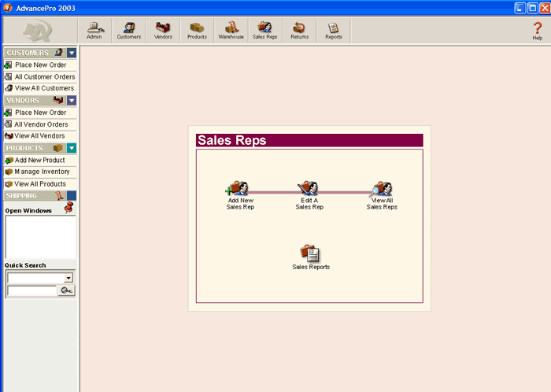Image resolution: width=551 pixels, height=392 pixels.
Task: Open the Reports toolbar icon
Action: coord(334,31)
